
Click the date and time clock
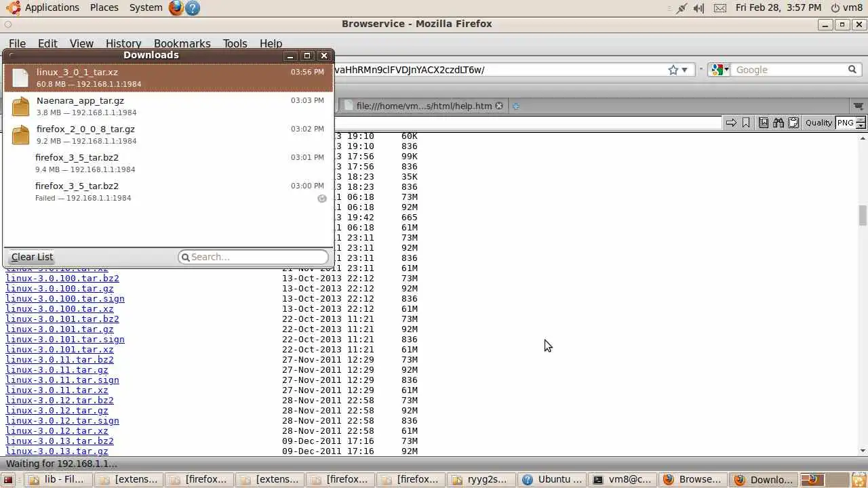click(778, 7)
